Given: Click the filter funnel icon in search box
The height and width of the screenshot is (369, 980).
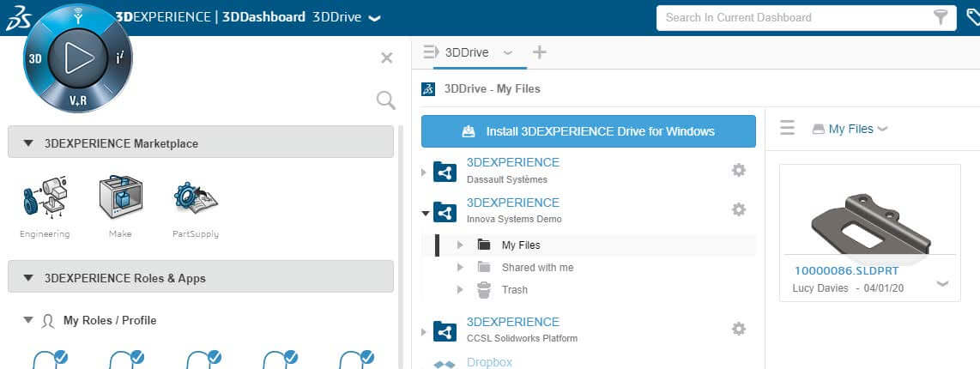Looking at the screenshot, I should point(941,17).
